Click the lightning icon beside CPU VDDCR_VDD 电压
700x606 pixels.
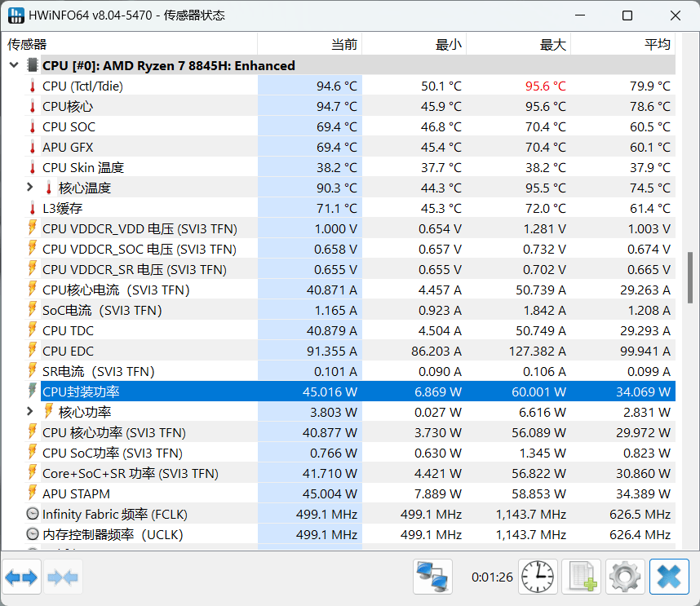(x=32, y=228)
